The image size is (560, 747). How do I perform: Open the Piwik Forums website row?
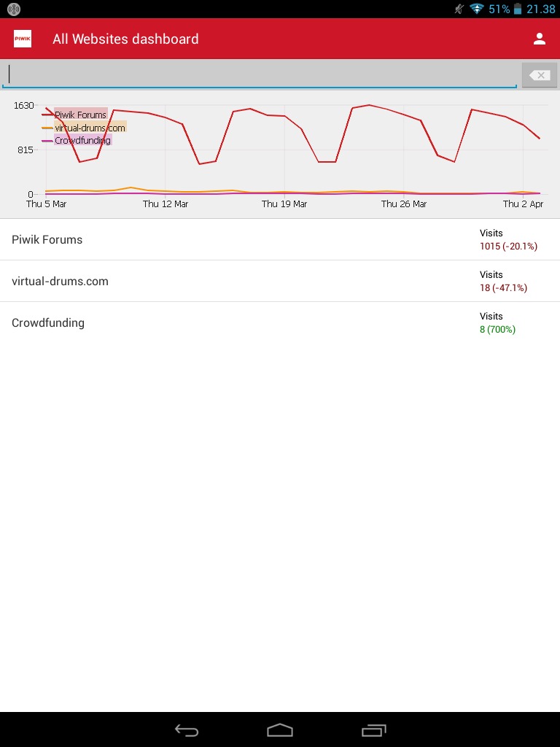tap(280, 239)
